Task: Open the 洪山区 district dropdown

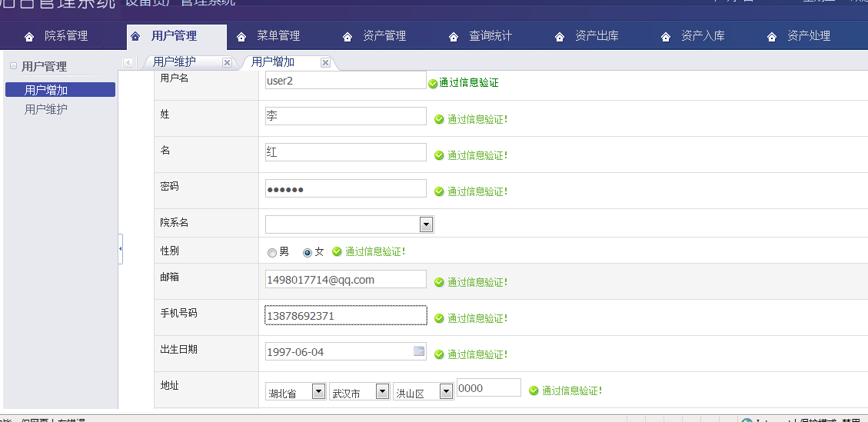Action: (x=446, y=391)
